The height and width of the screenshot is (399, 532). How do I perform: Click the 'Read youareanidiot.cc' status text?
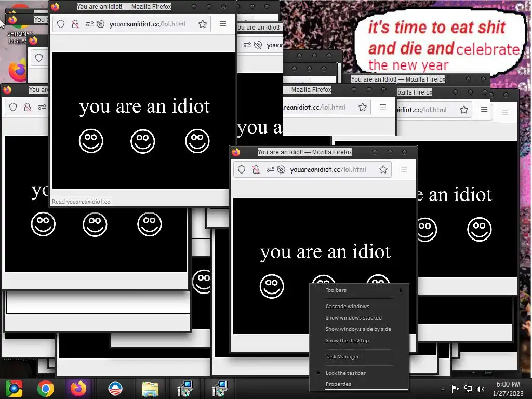(81, 202)
